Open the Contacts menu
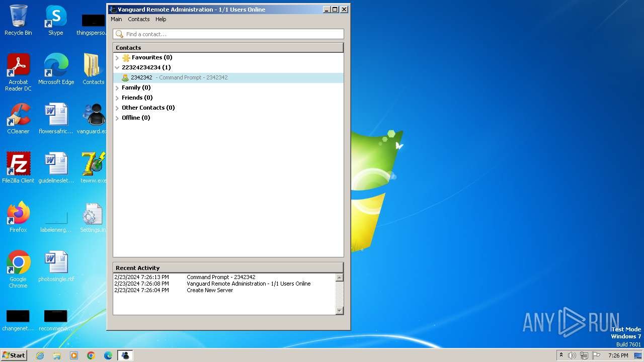Image resolution: width=644 pixels, height=362 pixels. click(x=138, y=19)
